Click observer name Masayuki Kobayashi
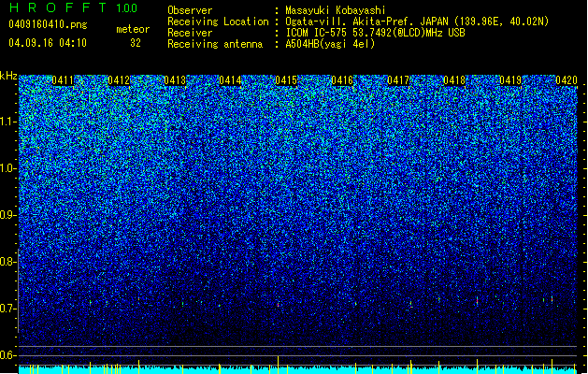This screenshot has height=374, width=588. tap(335, 10)
